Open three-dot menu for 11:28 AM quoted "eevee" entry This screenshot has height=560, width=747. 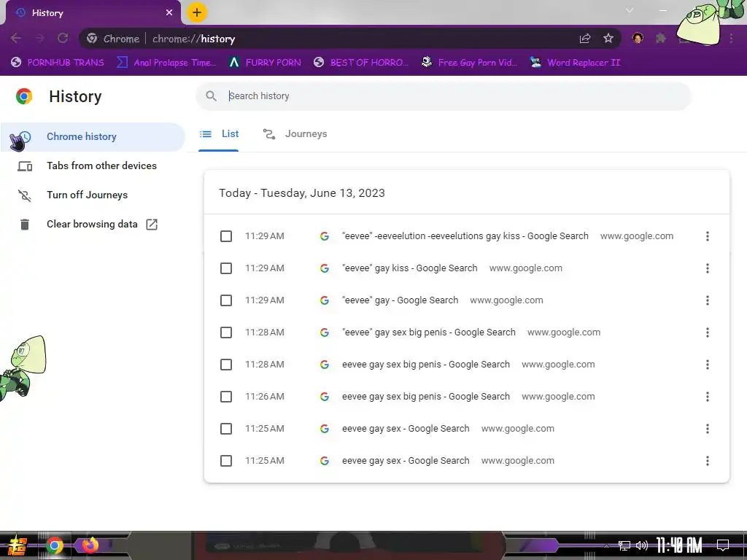pyautogui.click(x=708, y=332)
